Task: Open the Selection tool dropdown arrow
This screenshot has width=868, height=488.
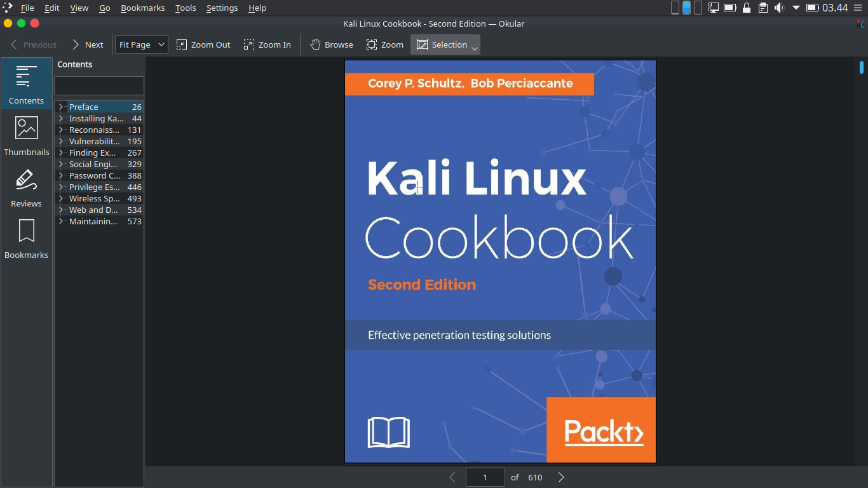Action: tap(475, 47)
